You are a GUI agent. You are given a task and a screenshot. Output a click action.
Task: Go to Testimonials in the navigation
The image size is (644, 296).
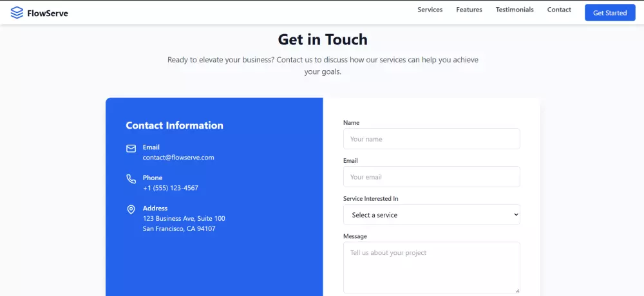pyautogui.click(x=515, y=10)
